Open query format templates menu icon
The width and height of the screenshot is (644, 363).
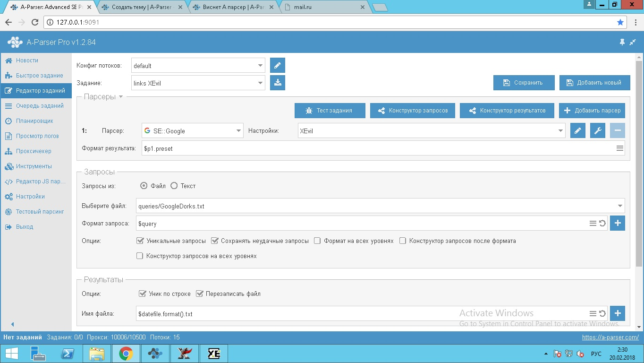(593, 224)
